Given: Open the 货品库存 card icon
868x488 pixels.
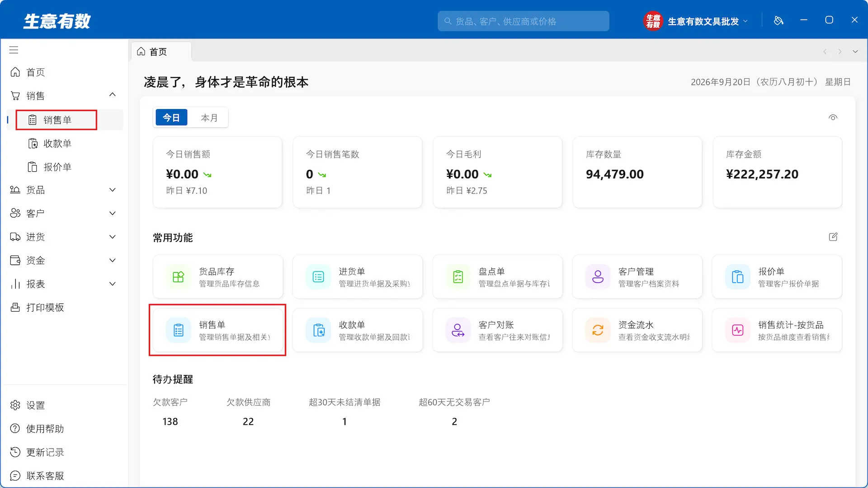Looking at the screenshot, I should [178, 276].
